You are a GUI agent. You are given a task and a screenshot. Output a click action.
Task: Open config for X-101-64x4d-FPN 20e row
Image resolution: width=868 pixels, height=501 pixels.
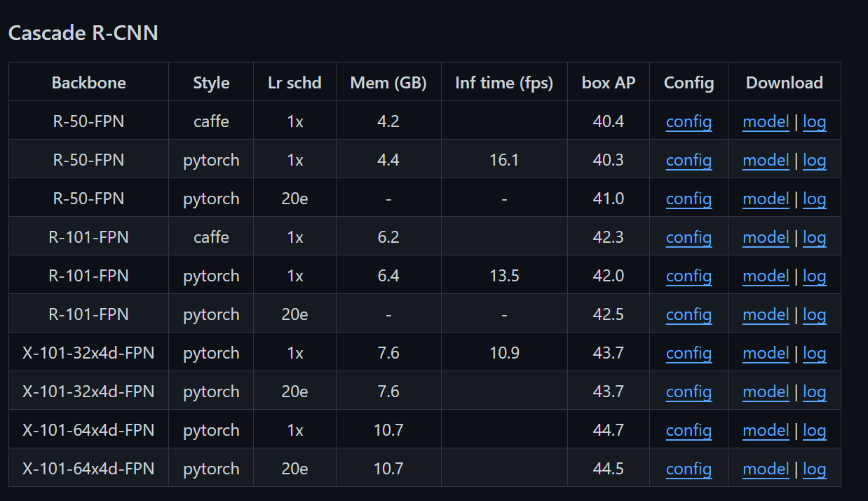(689, 469)
